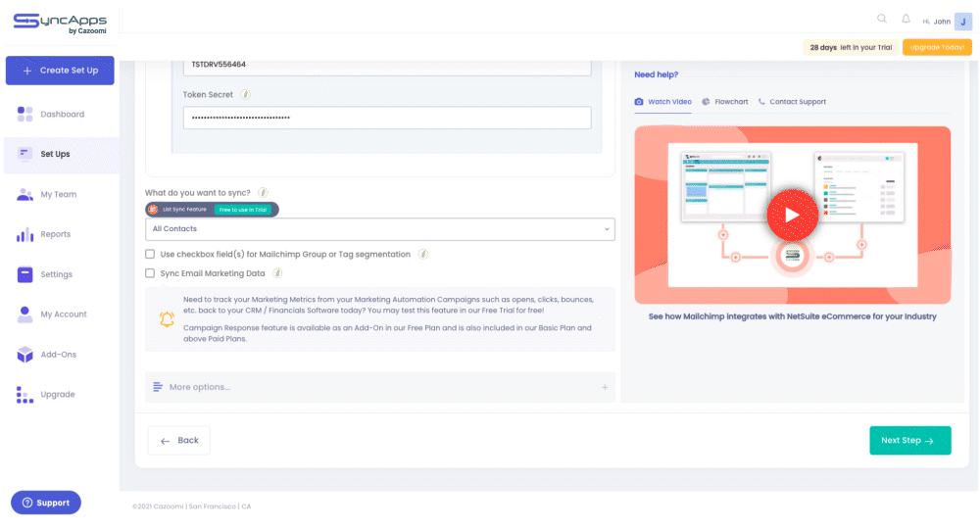The height and width of the screenshot is (531, 980).
Task: Click the Add-Ons cube icon
Action: pos(25,355)
